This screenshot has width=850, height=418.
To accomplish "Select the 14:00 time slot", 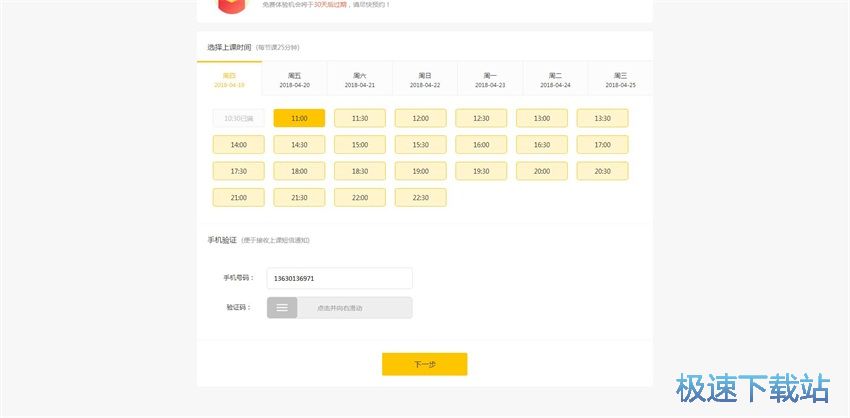I will click(239, 145).
